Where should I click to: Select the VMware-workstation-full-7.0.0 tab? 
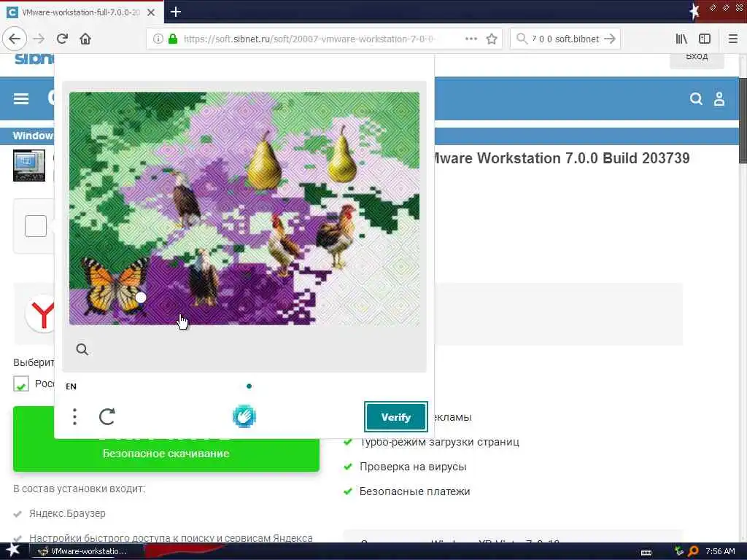click(82, 12)
